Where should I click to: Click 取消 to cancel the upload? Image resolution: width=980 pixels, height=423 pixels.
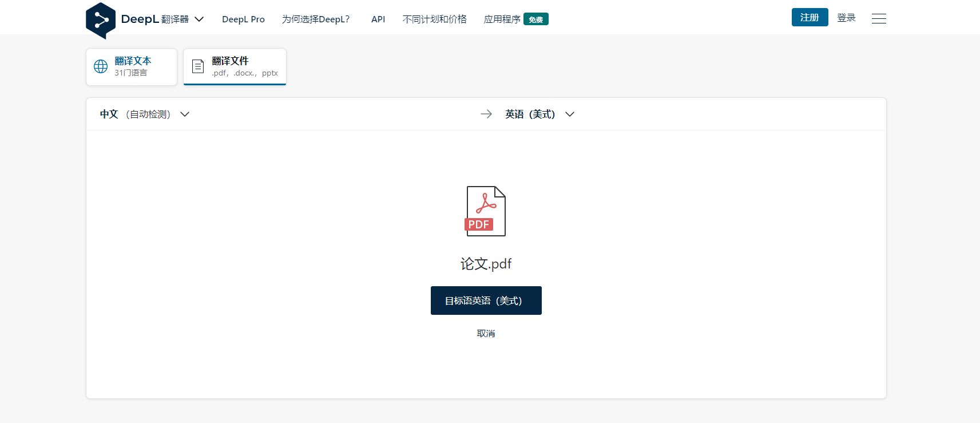(486, 333)
